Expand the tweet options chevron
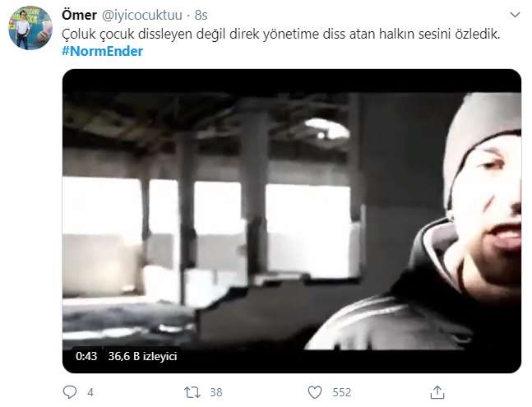The height and width of the screenshot is (407, 532). tap(515, 15)
